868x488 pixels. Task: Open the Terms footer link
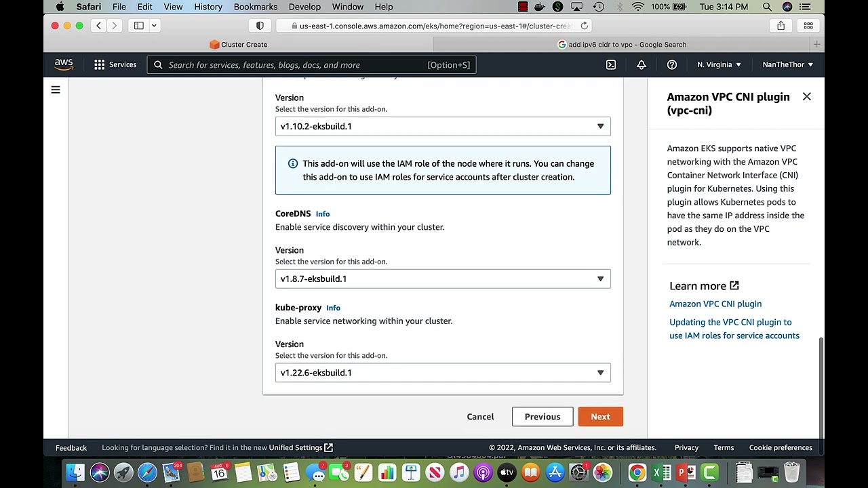click(724, 448)
